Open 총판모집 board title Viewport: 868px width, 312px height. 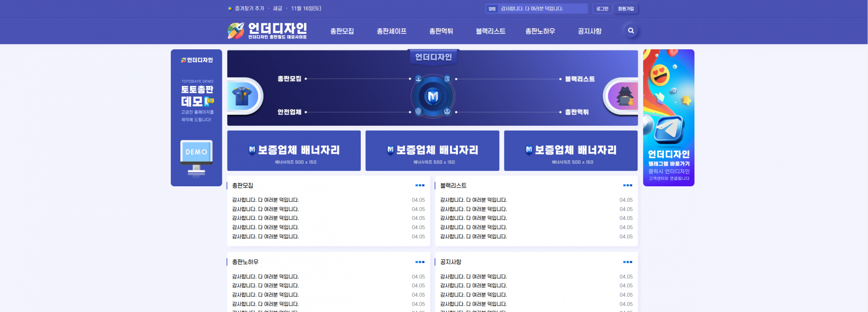point(242,185)
